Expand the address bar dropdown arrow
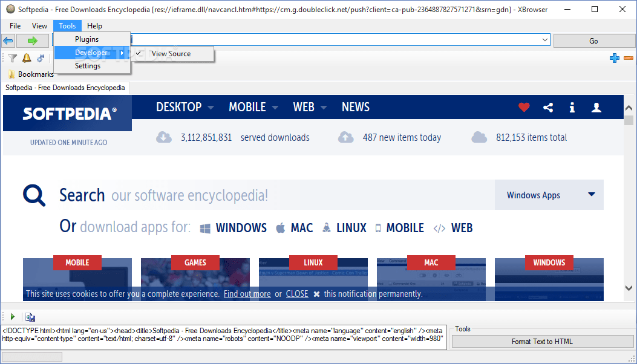This screenshot has height=364, width=637. 546,39
